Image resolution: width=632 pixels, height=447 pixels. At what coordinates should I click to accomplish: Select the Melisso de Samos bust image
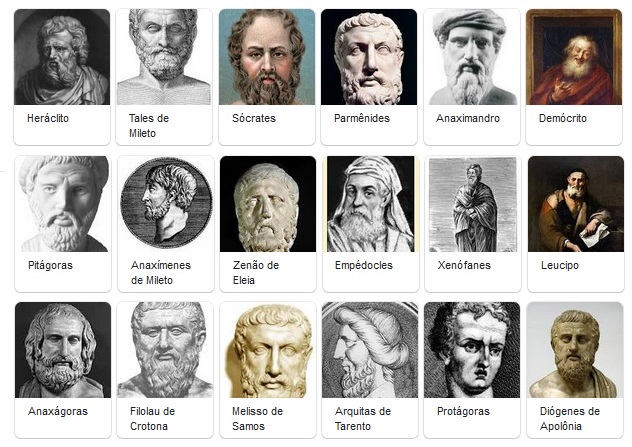268,350
